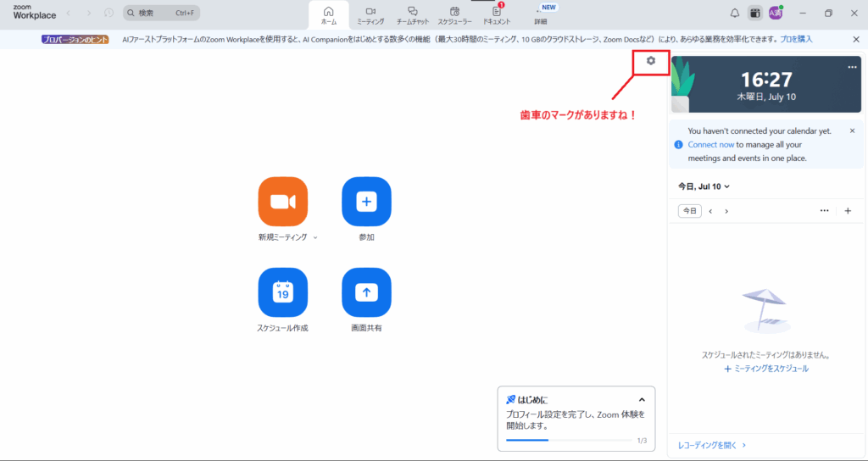
Task: Click the スケジュールされたミーティングはありません text
Action: click(x=766, y=355)
